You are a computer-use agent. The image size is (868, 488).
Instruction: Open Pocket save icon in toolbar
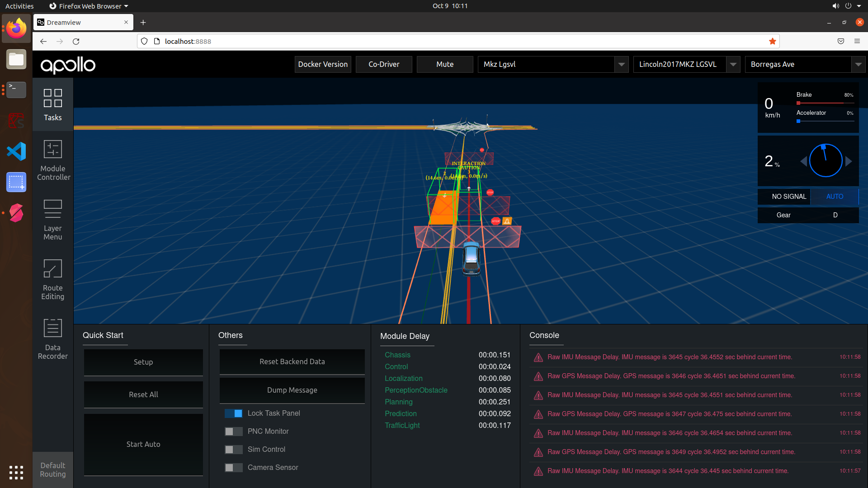click(841, 41)
